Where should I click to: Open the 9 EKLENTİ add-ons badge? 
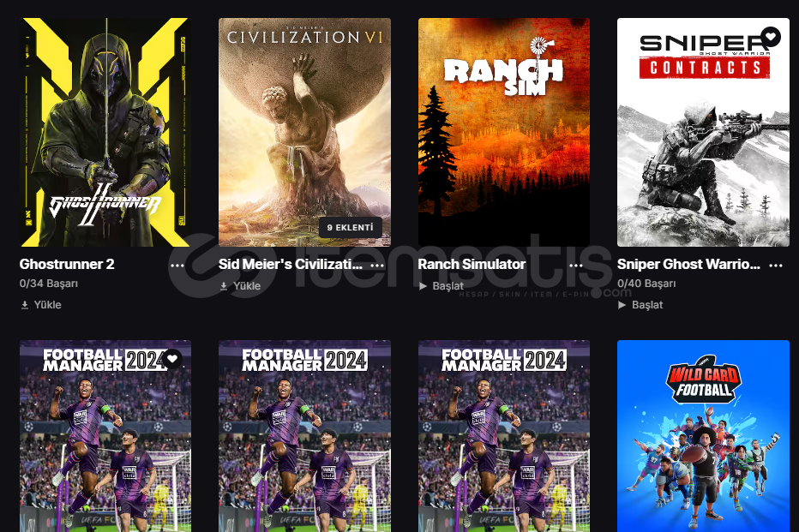click(350, 228)
